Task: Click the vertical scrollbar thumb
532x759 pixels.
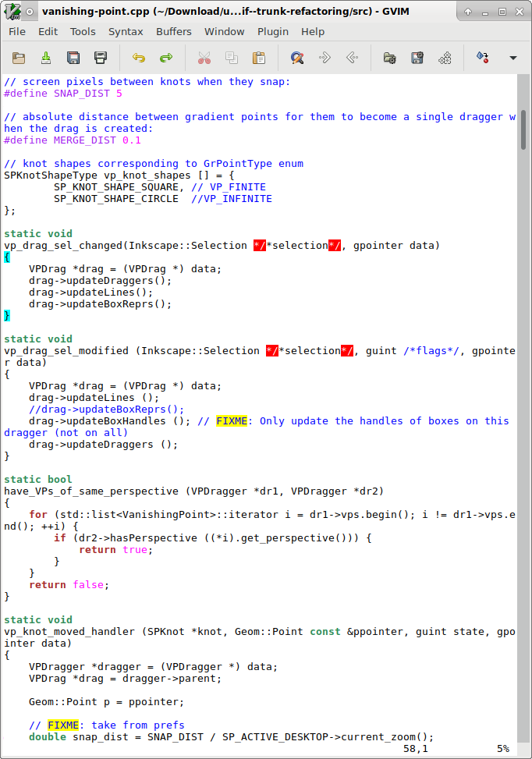Action: pos(523,129)
